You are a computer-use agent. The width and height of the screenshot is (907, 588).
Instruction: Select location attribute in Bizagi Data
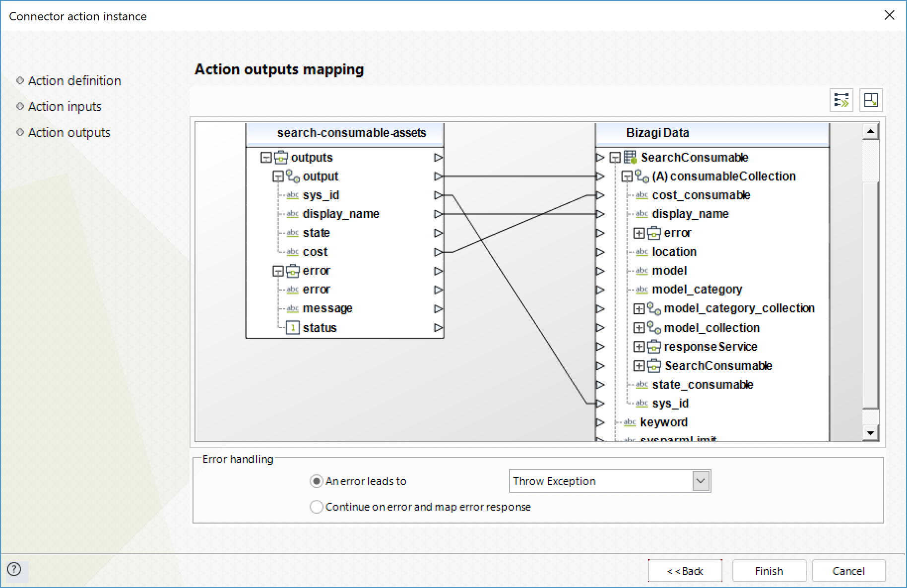coord(674,252)
